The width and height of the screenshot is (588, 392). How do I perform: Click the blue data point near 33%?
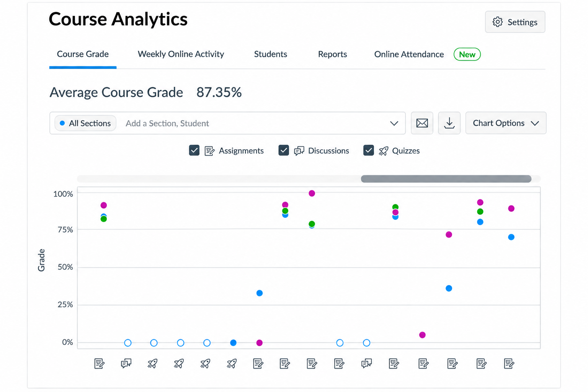click(x=260, y=293)
